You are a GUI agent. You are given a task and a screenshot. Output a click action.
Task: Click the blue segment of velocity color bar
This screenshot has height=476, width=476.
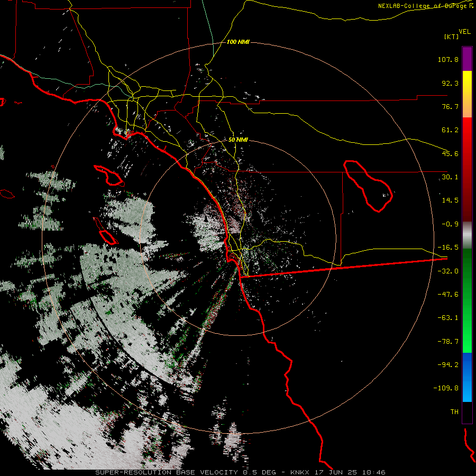467,377
